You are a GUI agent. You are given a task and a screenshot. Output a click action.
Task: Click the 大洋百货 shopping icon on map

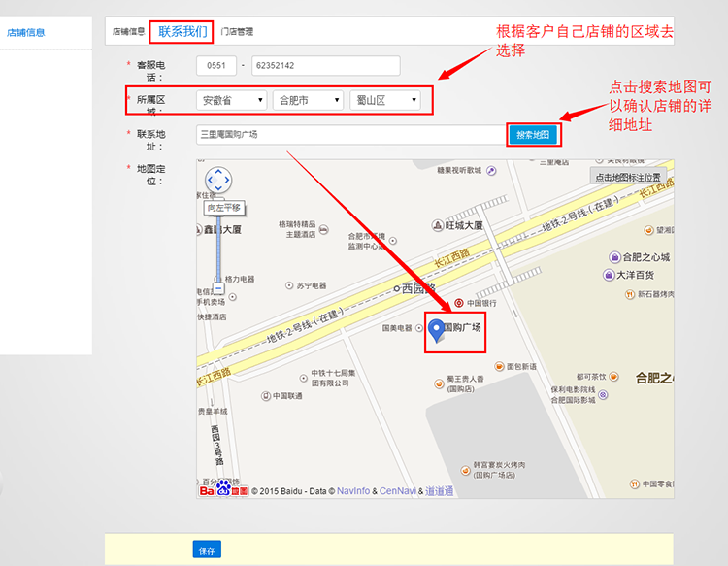pyautogui.click(x=608, y=275)
